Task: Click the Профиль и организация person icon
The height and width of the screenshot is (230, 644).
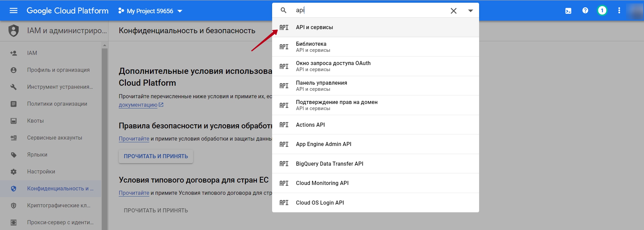Action: 14,70
